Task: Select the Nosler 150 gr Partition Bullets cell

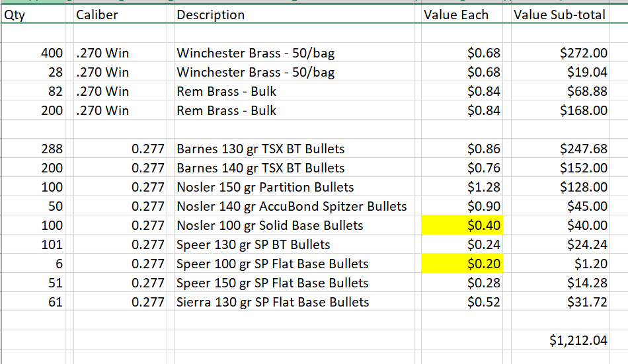Action: (x=296, y=188)
